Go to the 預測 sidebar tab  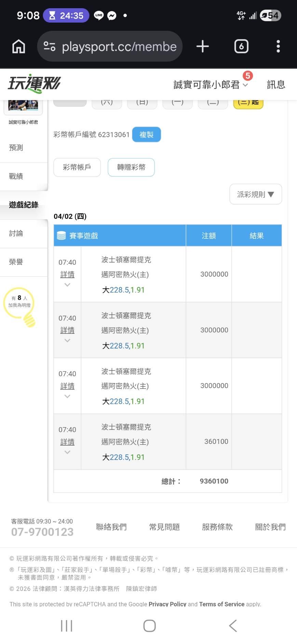[x=16, y=148]
